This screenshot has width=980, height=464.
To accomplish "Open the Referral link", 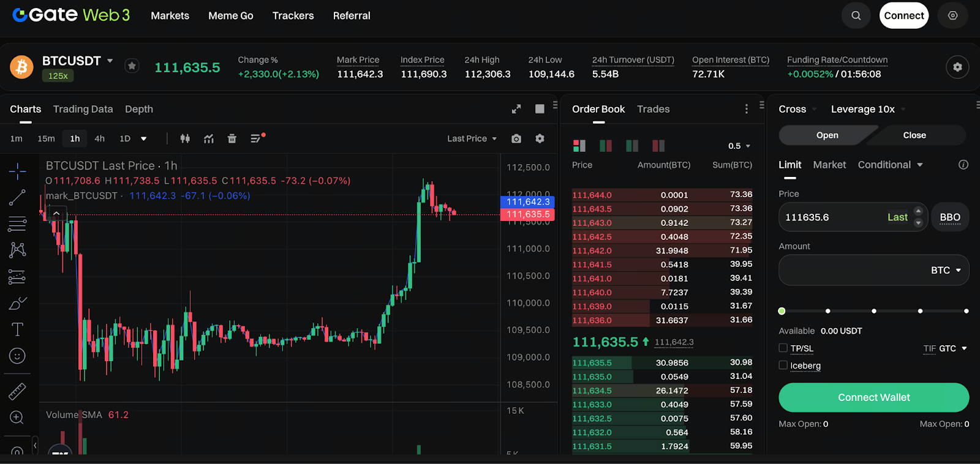I will click(x=352, y=16).
